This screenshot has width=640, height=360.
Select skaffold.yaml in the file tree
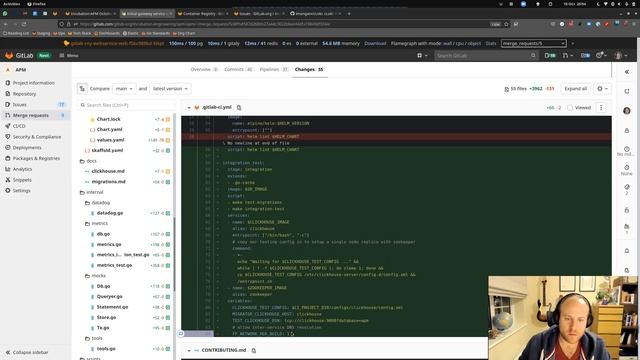pos(107,150)
